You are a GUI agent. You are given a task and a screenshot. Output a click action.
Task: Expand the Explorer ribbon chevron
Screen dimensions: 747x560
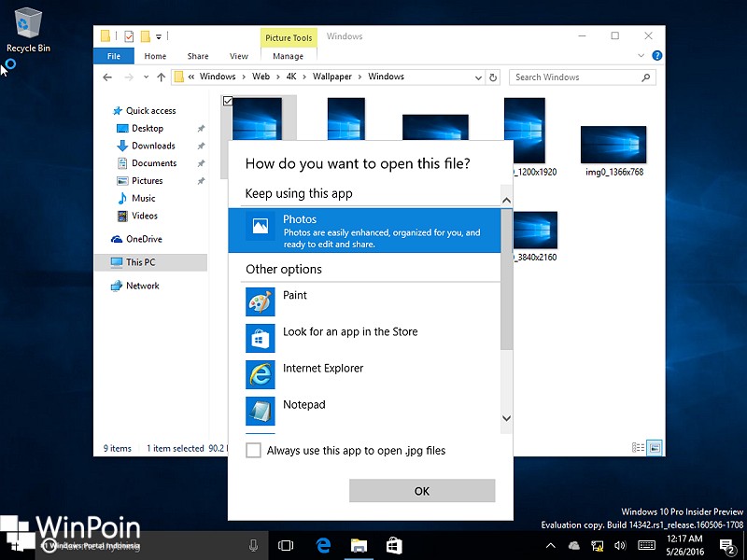641,56
